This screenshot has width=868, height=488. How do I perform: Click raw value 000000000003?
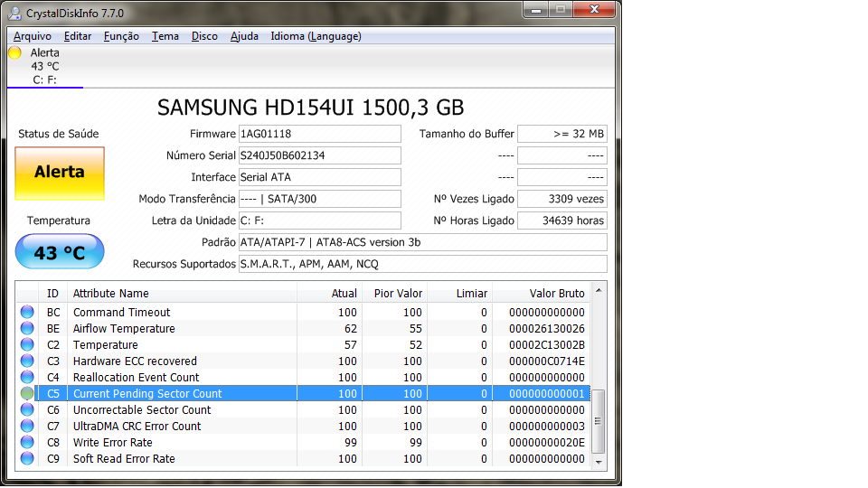point(547,427)
